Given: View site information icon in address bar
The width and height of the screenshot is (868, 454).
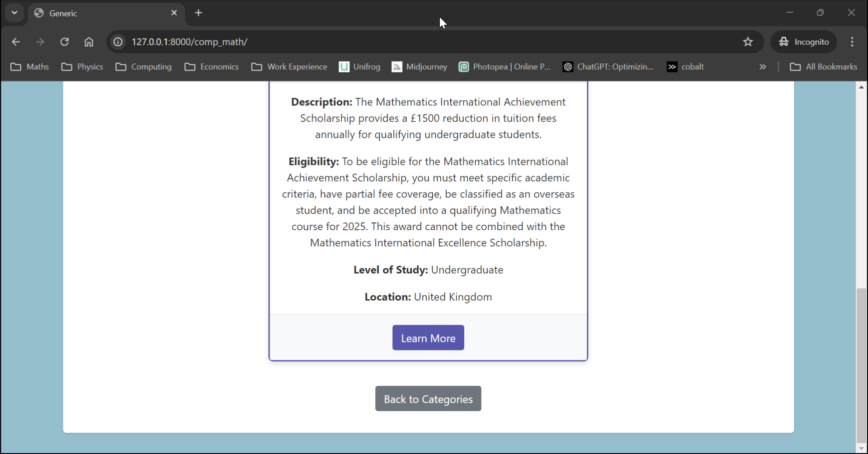Looking at the screenshot, I should (118, 42).
